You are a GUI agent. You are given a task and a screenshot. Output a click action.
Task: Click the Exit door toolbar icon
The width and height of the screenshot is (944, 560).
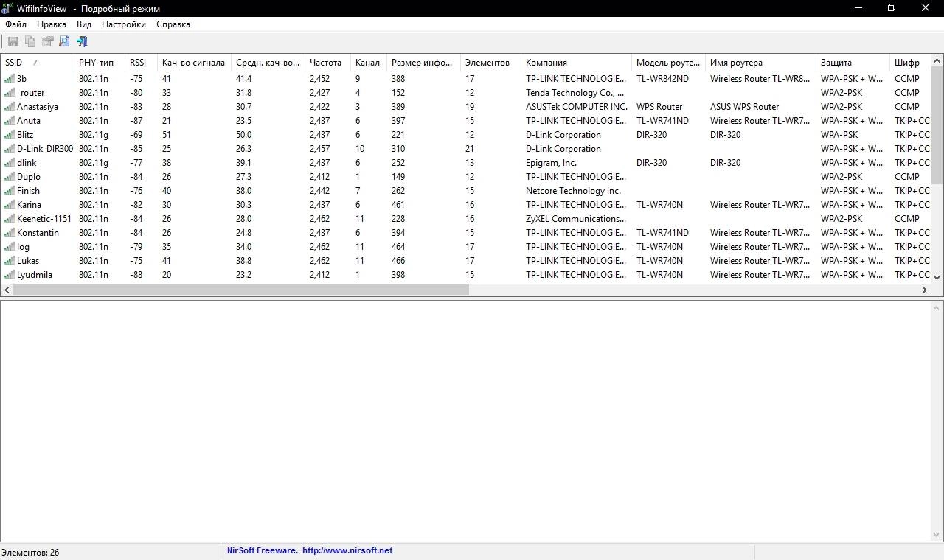pos(82,42)
